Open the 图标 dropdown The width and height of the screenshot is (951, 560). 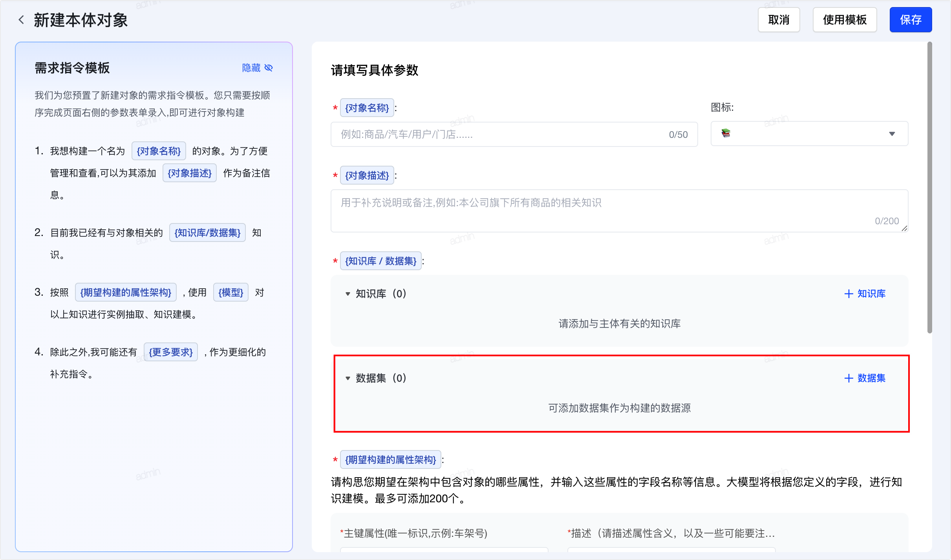809,134
